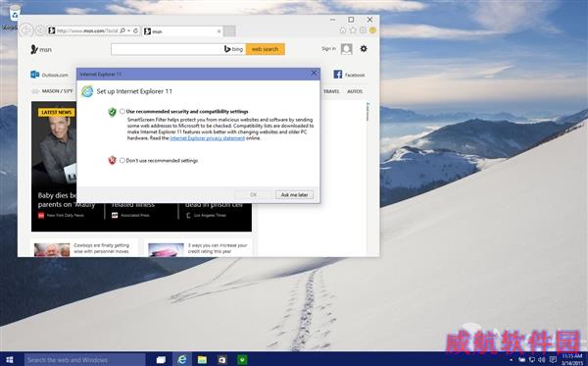Click the browser Forward arrow button
588x366 pixels.
coord(40,30)
